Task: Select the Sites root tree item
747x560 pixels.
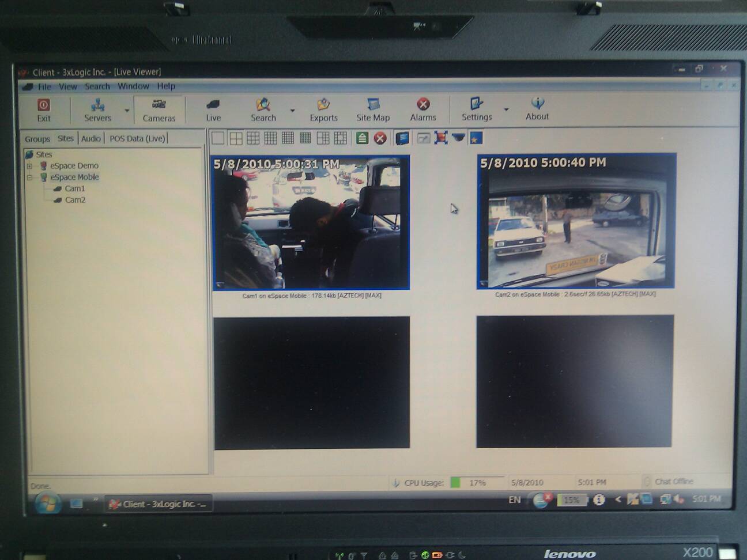Action: [44, 154]
